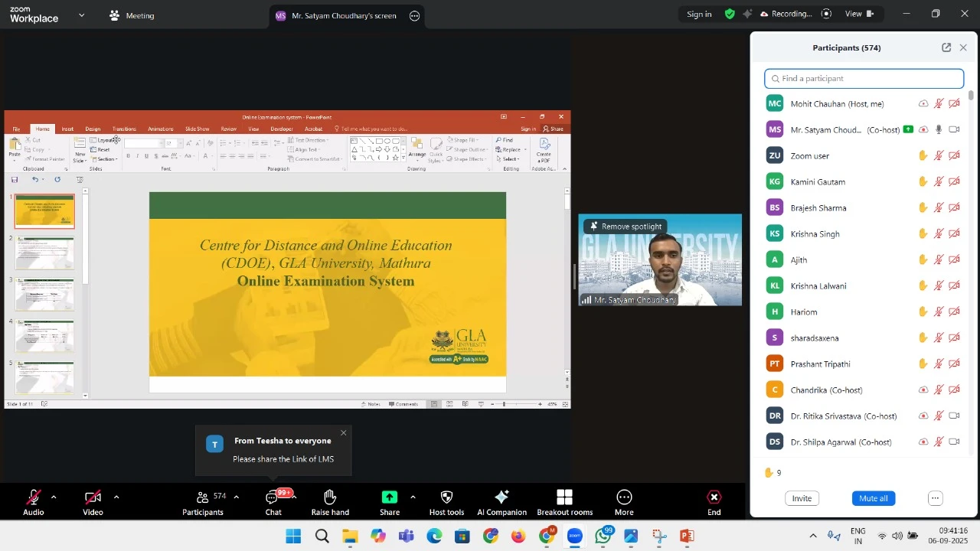Close the Participants panel

[x=963, y=47]
